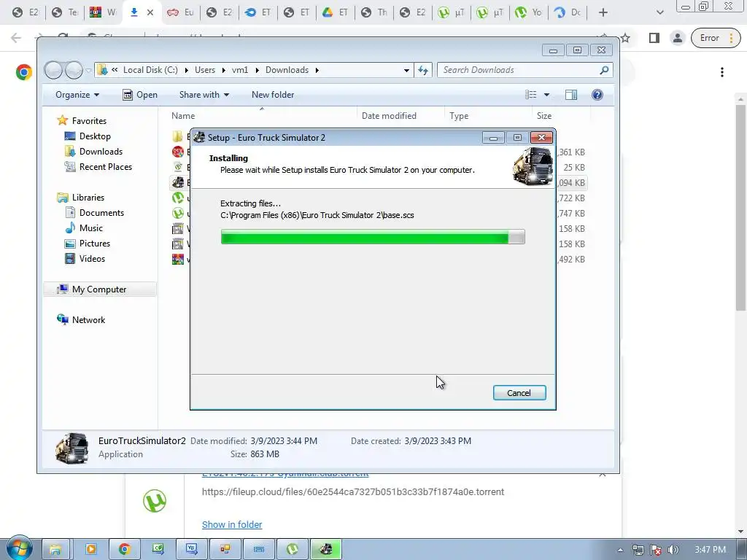Select Users in the address breadcrumb
This screenshot has width=747, height=560.
pyautogui.click(x=205, y=70)
